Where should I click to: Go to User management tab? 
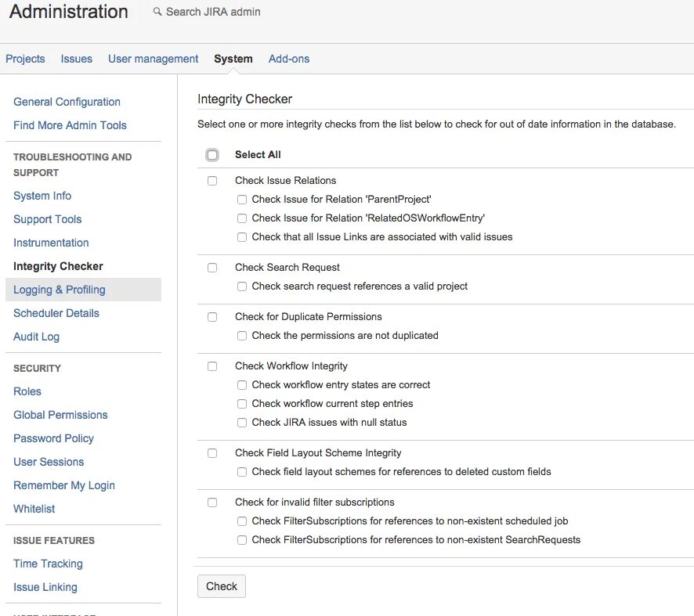pos(154,59)
